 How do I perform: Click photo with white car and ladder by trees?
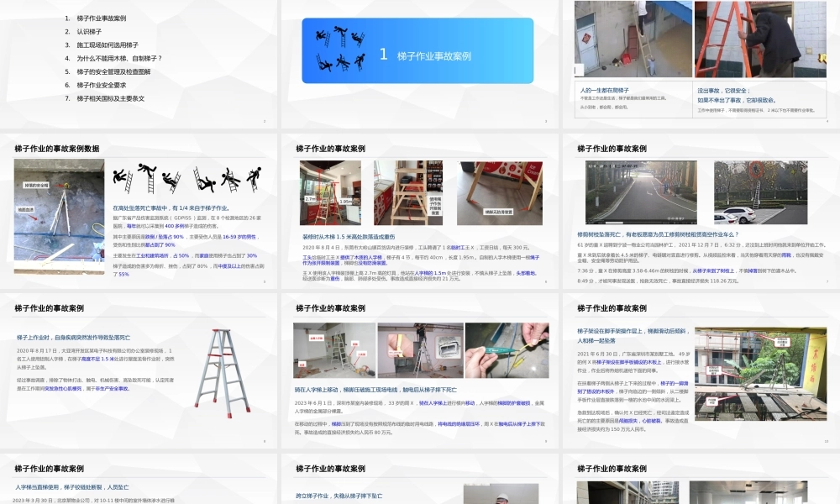[760, 192]
